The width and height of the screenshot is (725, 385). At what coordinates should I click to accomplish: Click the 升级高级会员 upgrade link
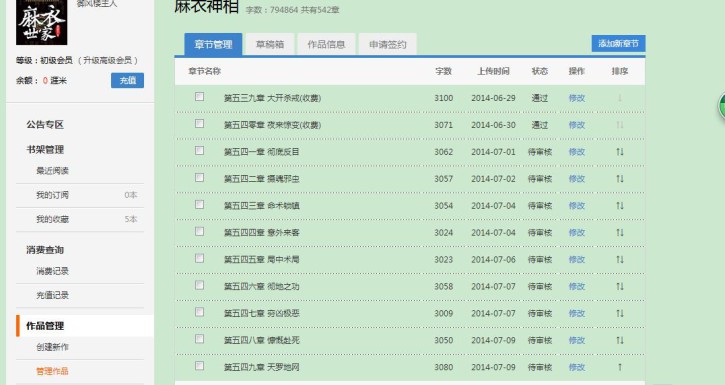tap(108, 61)
